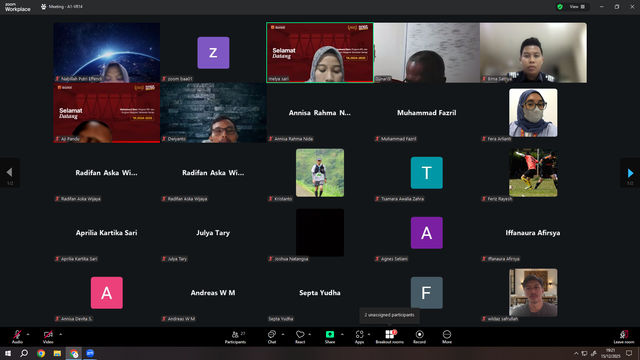Click the large 'Annisa Rahma N...' name
Image resolution: width=640 pixels, height=360 pixels.
tap(320, 113)
